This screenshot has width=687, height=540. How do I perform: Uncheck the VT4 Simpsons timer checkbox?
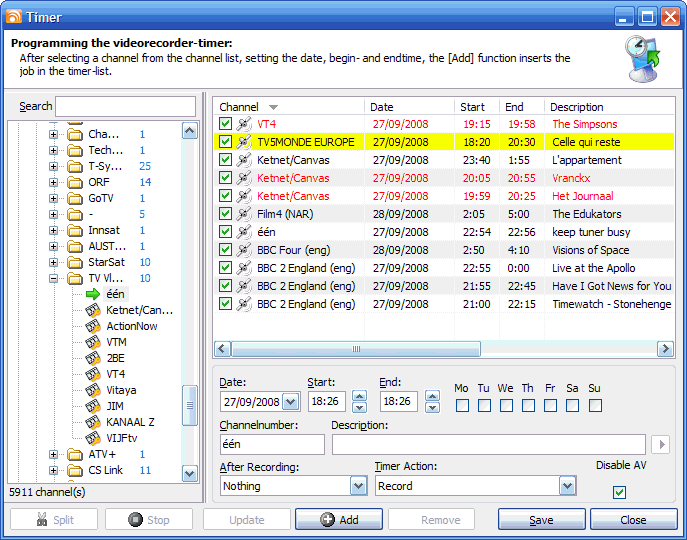[x=225, y=124]
